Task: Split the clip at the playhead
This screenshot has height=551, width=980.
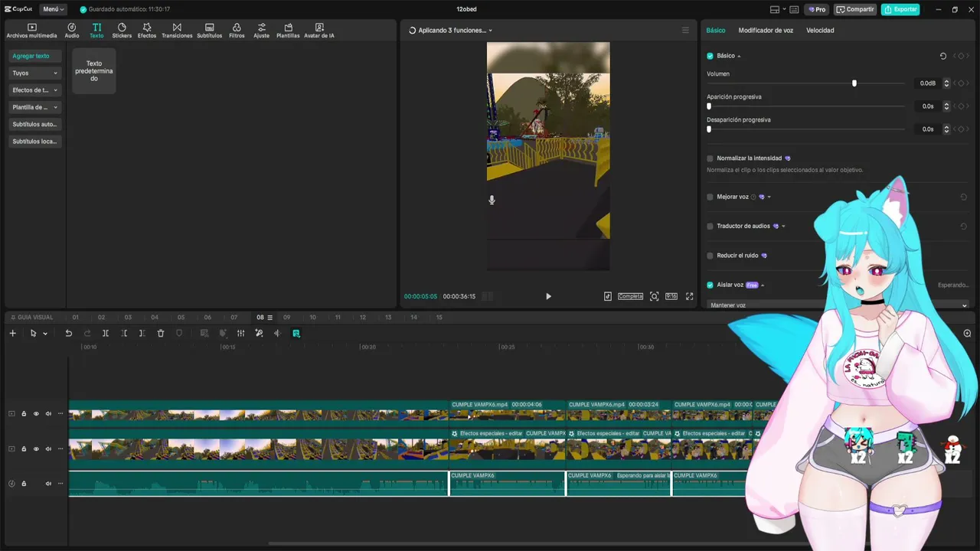Action: coord(106,333)
